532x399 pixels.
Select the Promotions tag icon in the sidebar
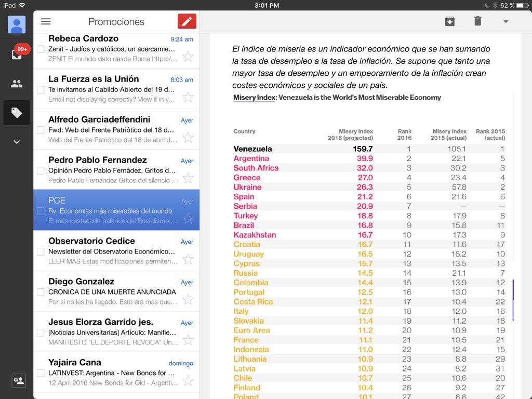pyautogui.click(x=17, y=113)
